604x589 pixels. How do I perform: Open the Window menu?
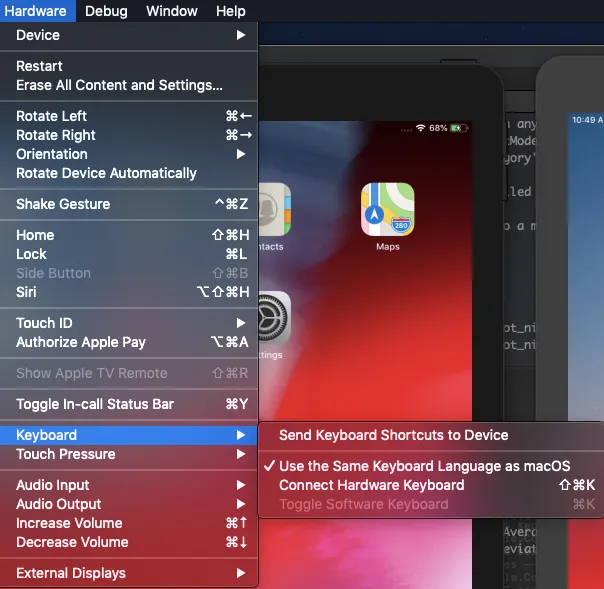click(x=172, y=11)
